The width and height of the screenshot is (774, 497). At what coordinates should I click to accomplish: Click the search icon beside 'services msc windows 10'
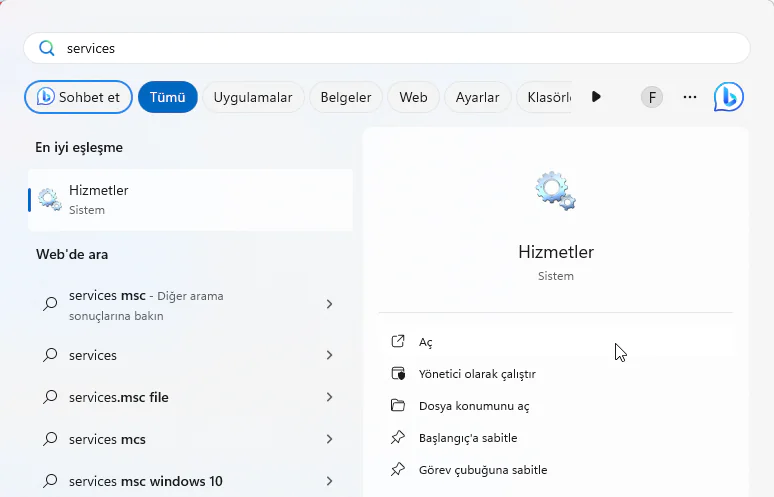(x=50, y=481)
